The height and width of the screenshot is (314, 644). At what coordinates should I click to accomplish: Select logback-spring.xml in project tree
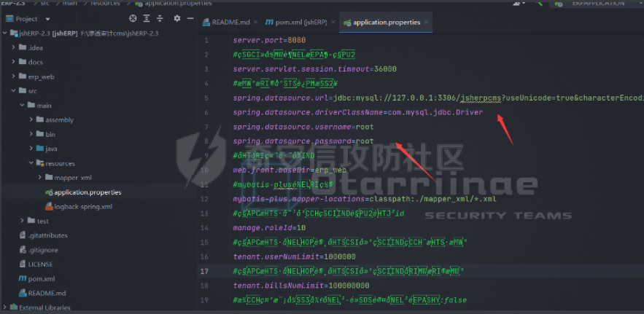(82, 207)
